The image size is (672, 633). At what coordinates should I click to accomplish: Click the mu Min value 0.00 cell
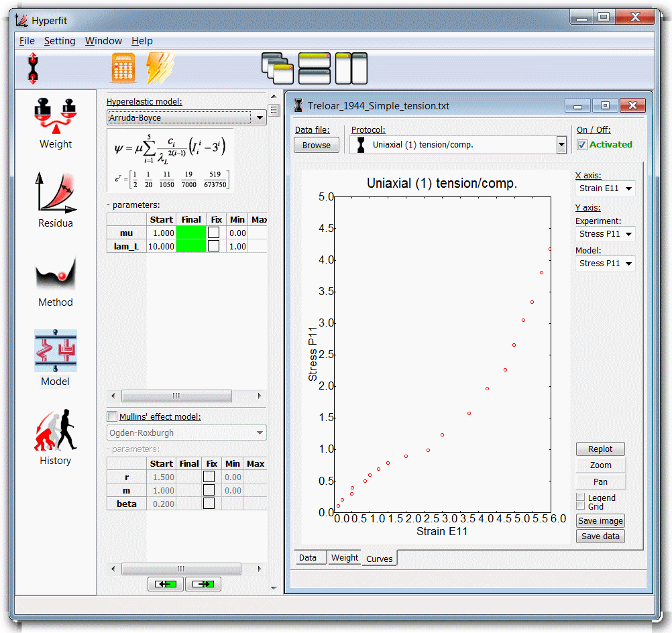coord(237,233)
